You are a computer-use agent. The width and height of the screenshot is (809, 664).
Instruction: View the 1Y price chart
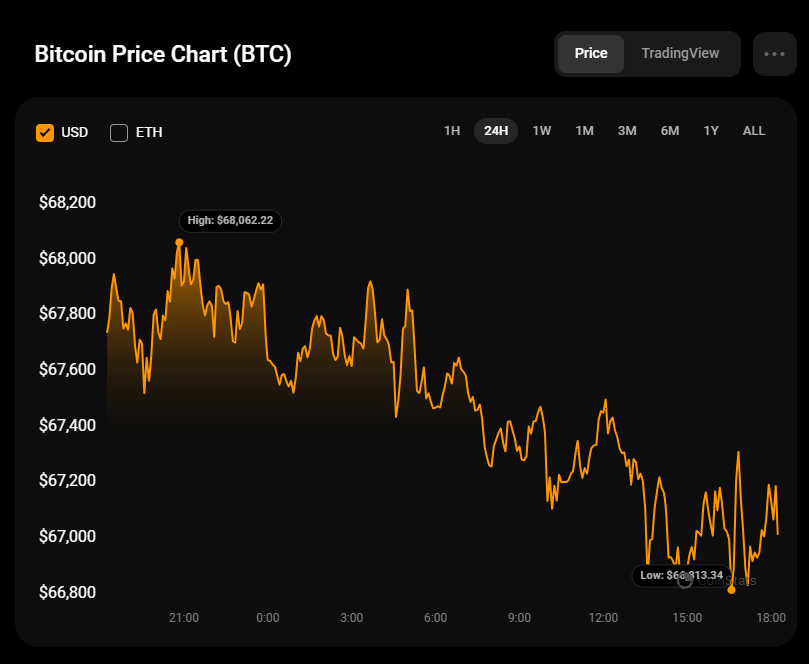click(x=711, y=131)
